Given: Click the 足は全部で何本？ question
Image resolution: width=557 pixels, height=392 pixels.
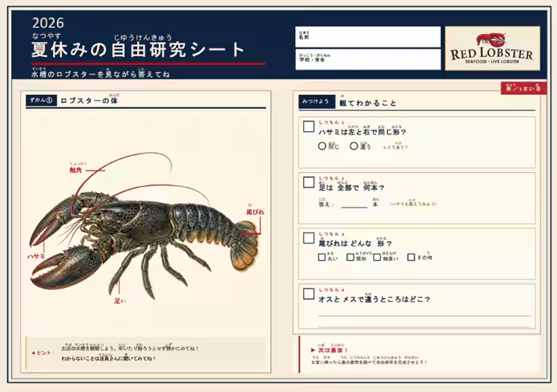Looking at the screenshot, I should (x=351, y=187).
